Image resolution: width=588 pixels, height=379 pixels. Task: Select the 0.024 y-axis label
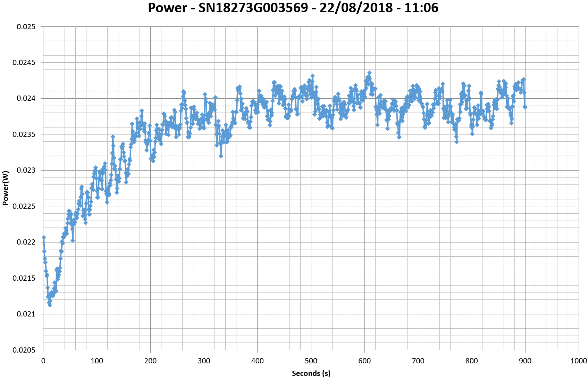(26, 99)
